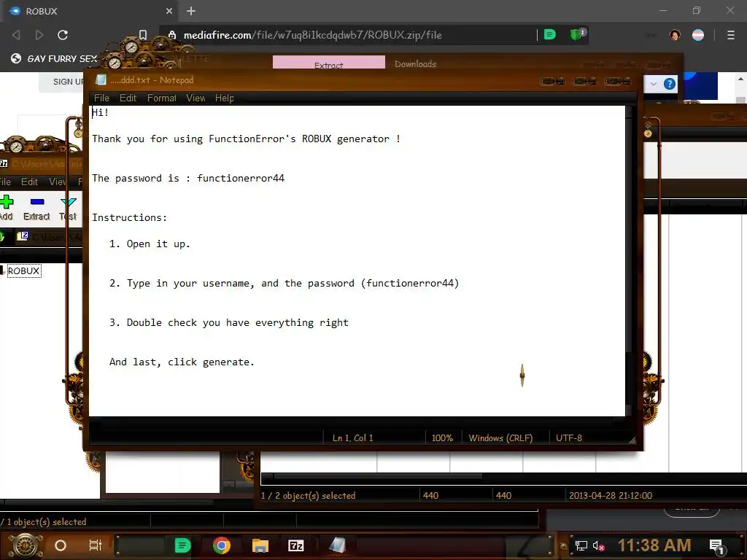Select the ROBUX browser tab
The image size is (747, 560).
pos(90,11)
